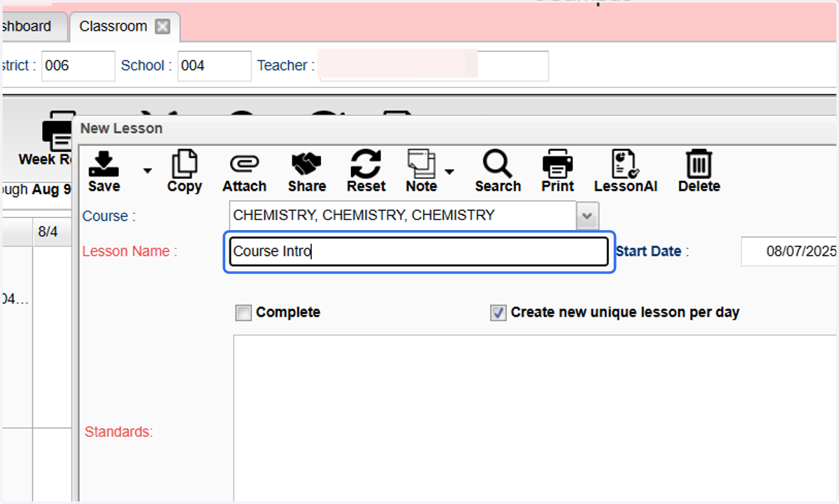
Task: Expand the Note dropdown arrow
Action: [449, 171]
